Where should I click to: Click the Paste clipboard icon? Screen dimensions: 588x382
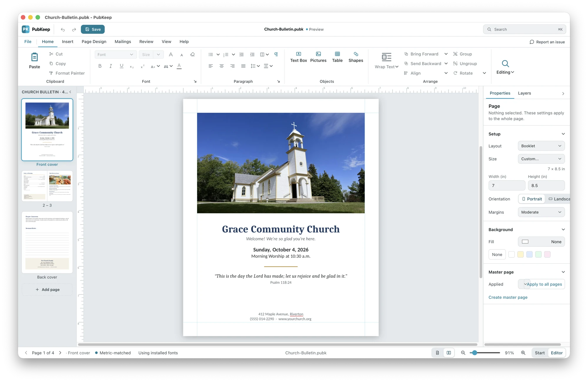34,61
